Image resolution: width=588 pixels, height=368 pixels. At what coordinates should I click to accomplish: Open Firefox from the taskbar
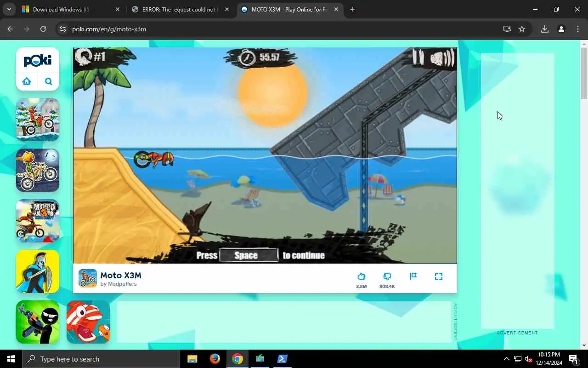click(215, 359)
